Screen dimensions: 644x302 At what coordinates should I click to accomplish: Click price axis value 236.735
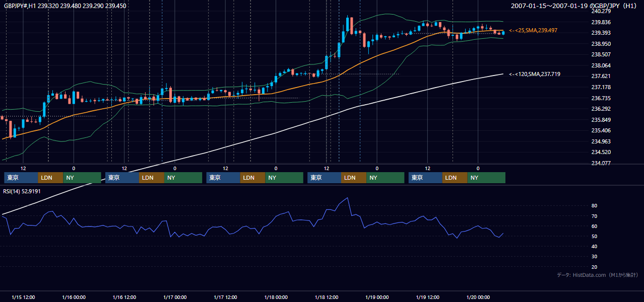tap(601, 98)
